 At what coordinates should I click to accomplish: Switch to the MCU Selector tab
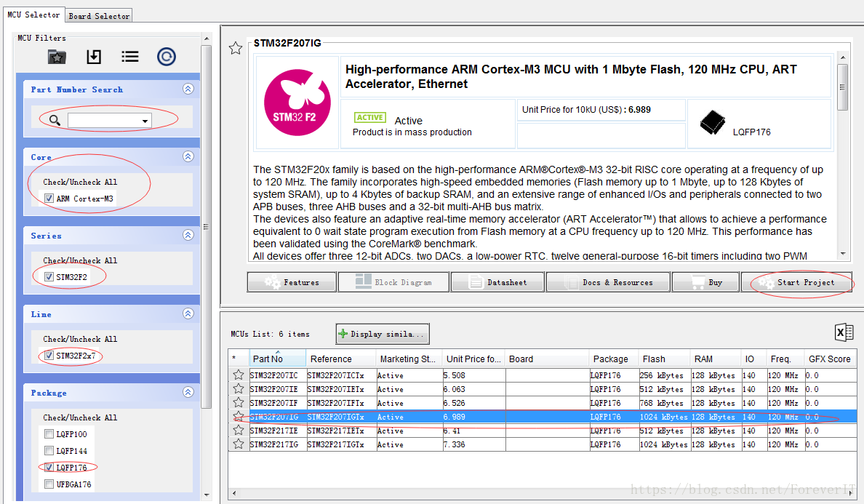[x=33, y=15]
